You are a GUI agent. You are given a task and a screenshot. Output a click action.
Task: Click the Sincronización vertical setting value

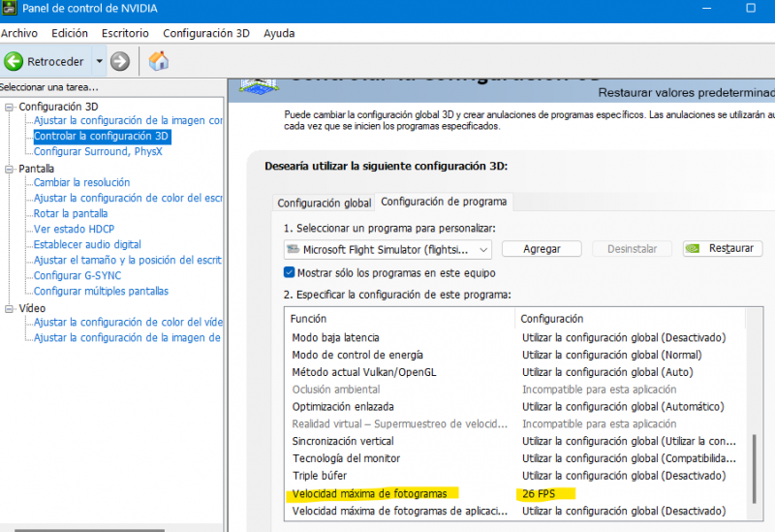click(629, 441)
